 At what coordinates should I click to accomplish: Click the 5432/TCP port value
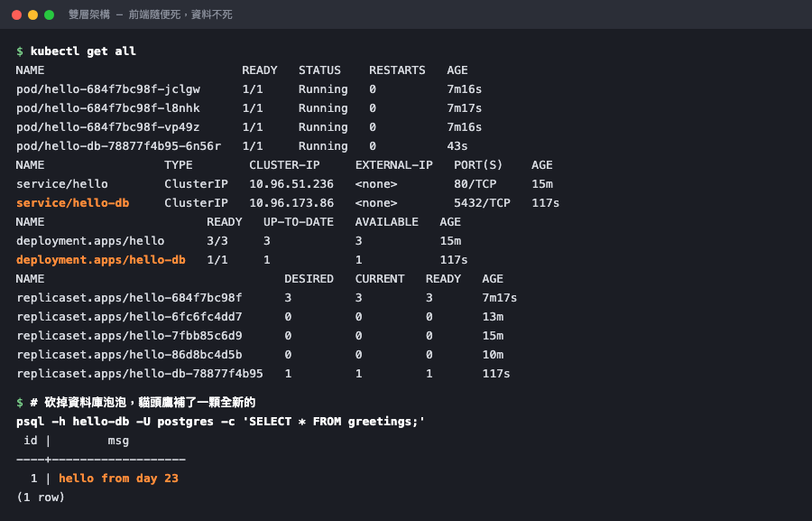pyautogui.click(x=482, y=202)
